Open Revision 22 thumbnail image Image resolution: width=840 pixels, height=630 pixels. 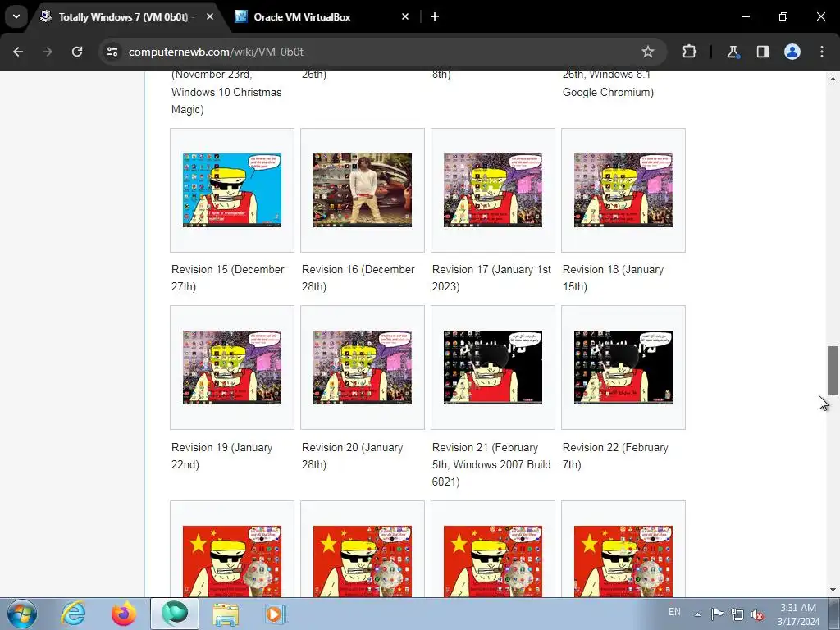coord(623,367)
